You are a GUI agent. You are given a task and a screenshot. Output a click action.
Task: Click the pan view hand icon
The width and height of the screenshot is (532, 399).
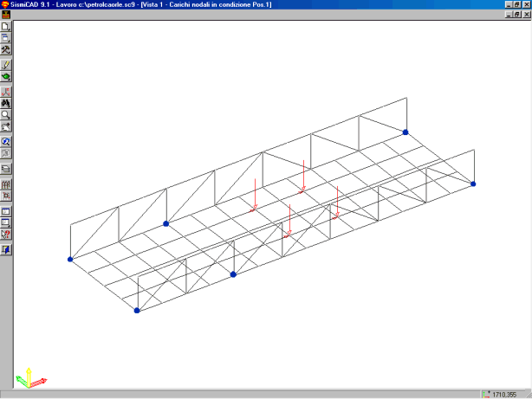6,126
